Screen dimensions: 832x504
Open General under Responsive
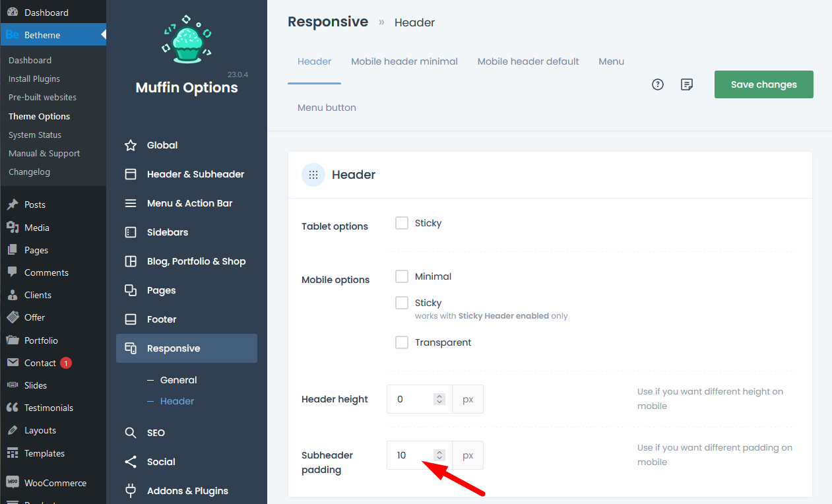(179, 380)
